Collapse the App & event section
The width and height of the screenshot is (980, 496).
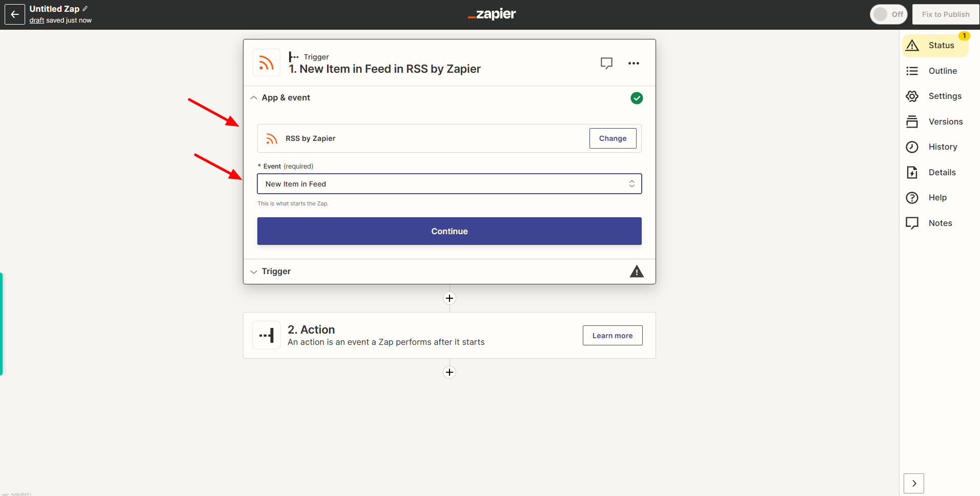point(253,97)
